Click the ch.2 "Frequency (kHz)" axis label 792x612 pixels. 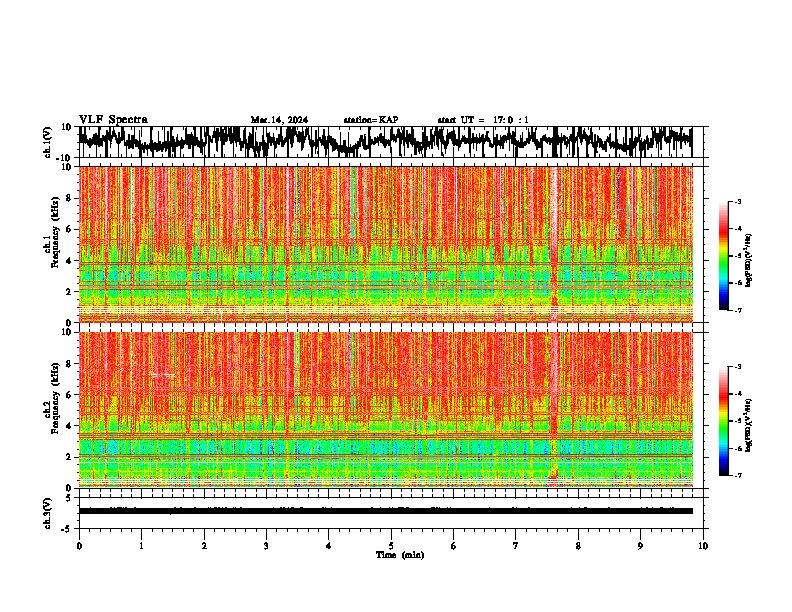[56, 398]
